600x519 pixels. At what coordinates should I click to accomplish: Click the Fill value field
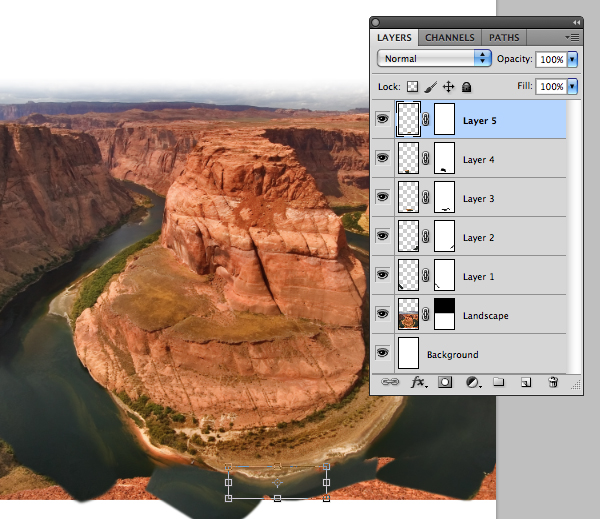coord(551,86)
